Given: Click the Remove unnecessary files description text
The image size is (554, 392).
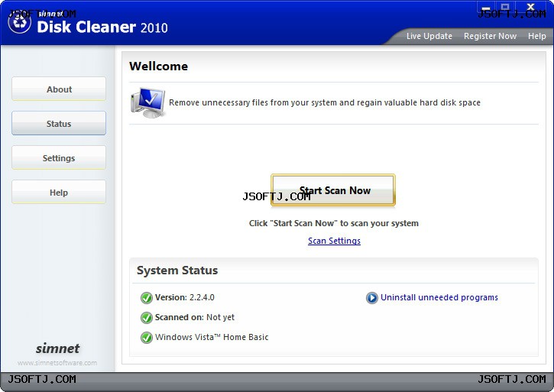Looking at the screenshot, I should (325, 102).
